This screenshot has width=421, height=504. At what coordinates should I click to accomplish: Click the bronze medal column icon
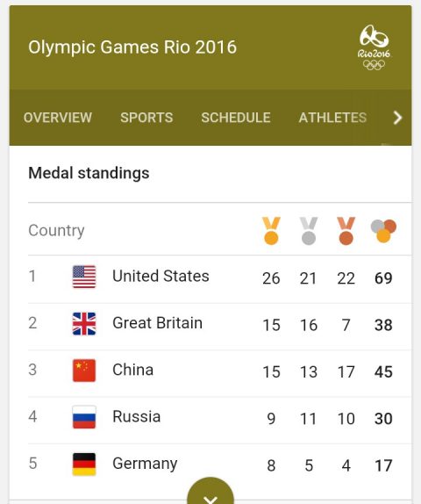click(346, 231)
